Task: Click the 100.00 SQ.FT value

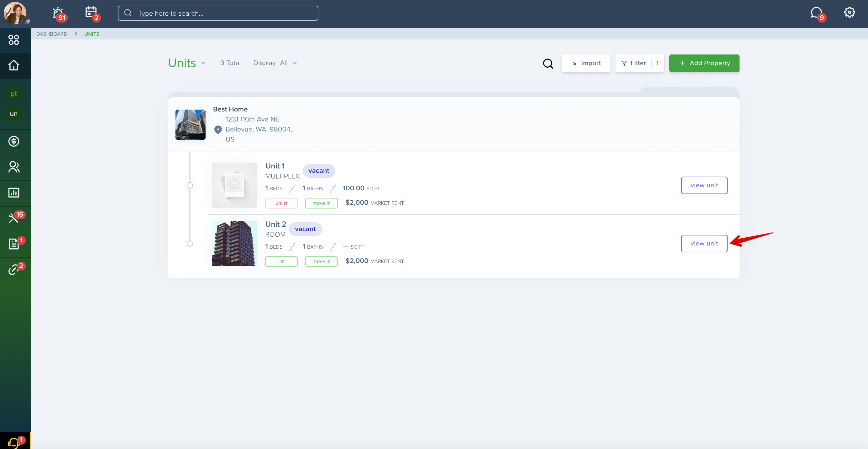Action: tap(361, 188)
